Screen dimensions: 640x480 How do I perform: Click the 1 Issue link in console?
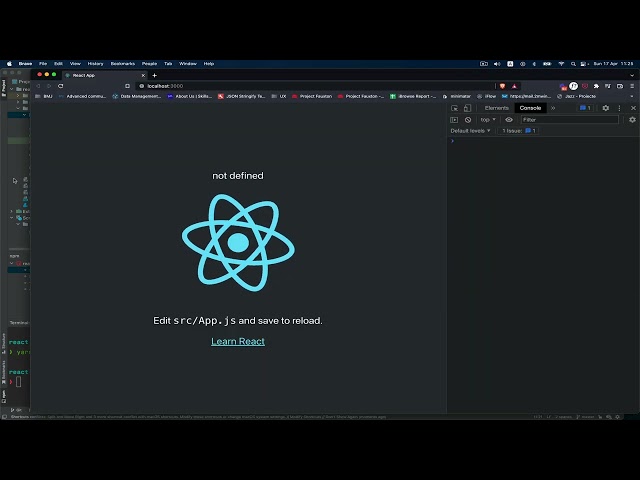click(x=518, y=131)
